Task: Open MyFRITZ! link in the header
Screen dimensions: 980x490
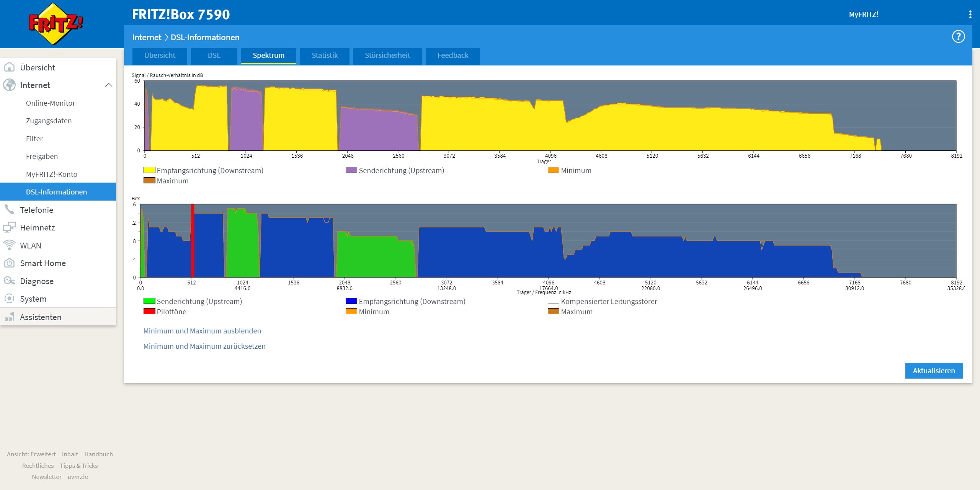Action: [x=863, y=15]
